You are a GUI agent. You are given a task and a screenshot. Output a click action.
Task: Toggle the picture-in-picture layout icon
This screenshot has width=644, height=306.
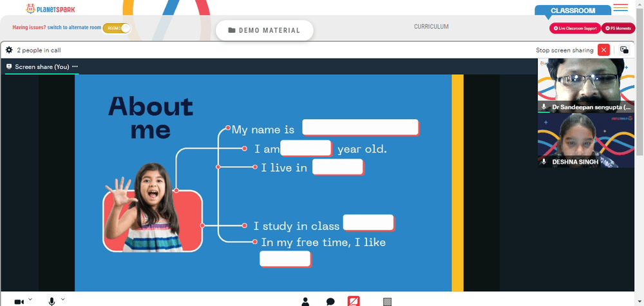pos(624,50)
